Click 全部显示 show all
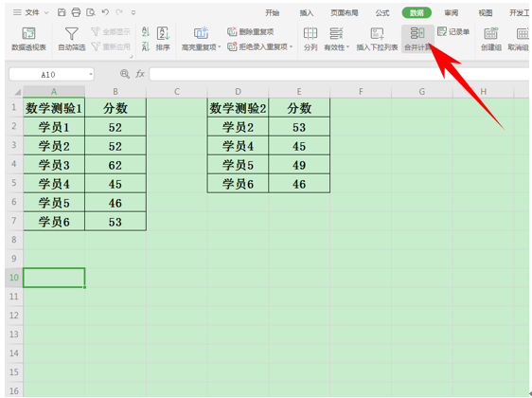The height and width of the screenshot is (398, 532). tap(111, 32)
